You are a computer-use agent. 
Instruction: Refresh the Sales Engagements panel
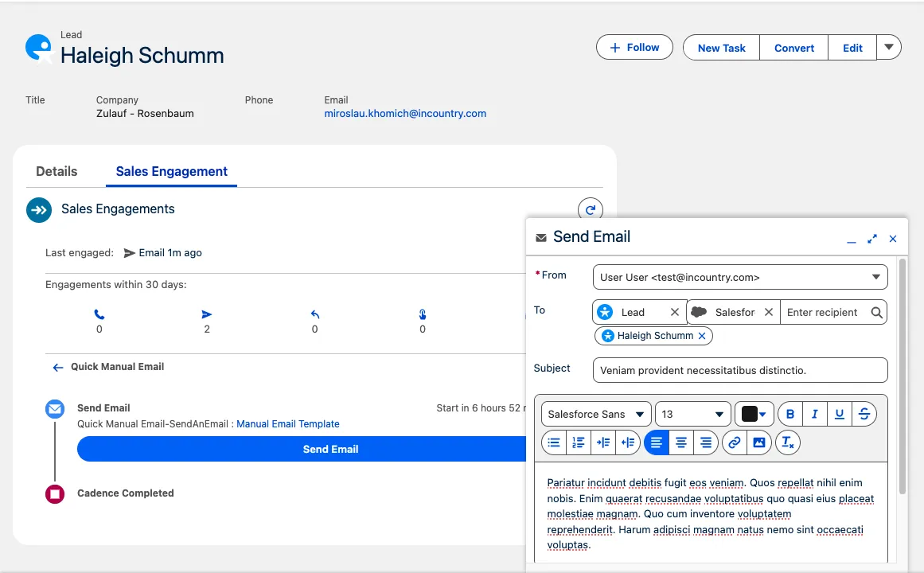pos(590,210)
